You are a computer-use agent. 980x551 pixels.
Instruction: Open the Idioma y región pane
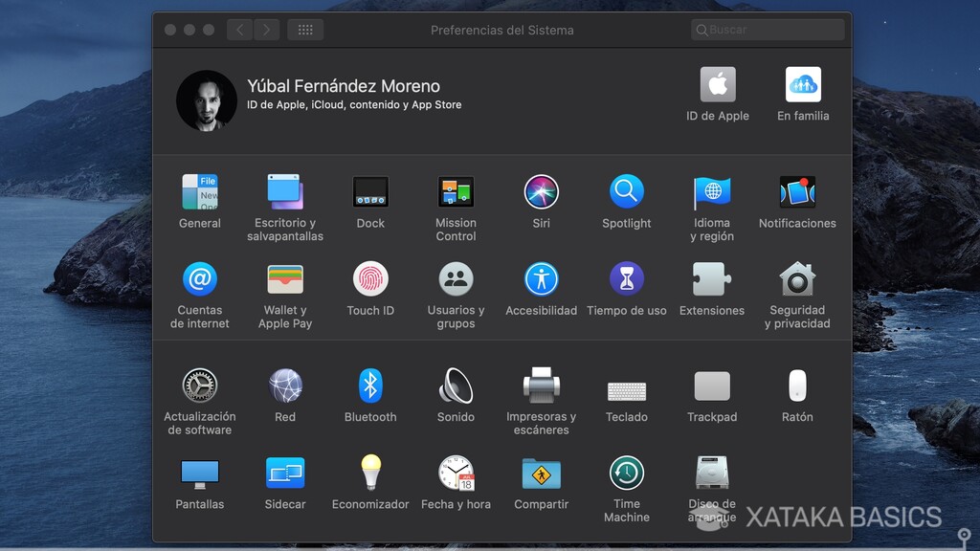pyautogui.click(x=712, y=191)
